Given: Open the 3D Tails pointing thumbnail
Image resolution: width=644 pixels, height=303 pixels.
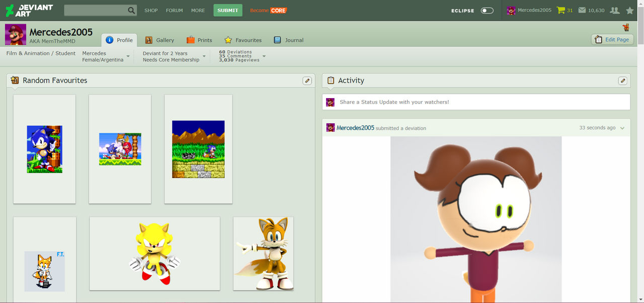Looking at the screenshot, I should [x=263, y=253].
